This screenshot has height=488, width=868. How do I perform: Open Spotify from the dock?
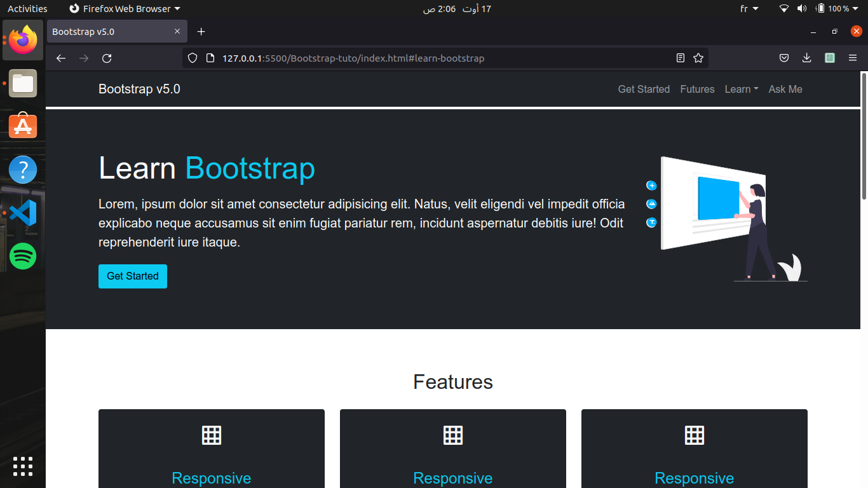tap(23, 256)
